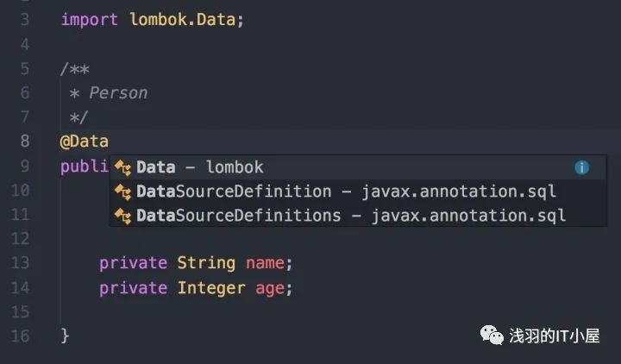This screenshot has height=364, width=621.
Task: Click line number 5 at comment start
Action: tap(25, 68)
